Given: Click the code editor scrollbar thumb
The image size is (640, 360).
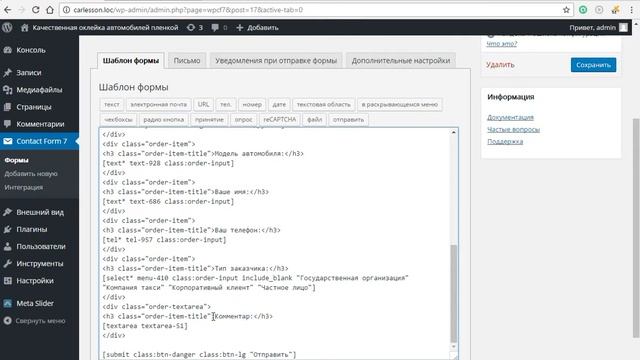Looking at the screenshot, I should (x=453, y=293).
